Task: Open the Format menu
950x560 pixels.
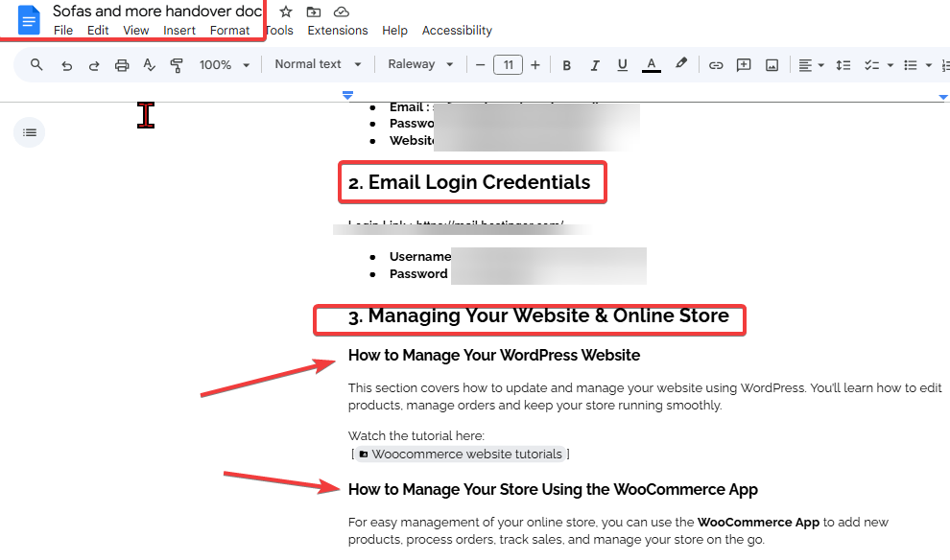Action: tap(229, 31)
